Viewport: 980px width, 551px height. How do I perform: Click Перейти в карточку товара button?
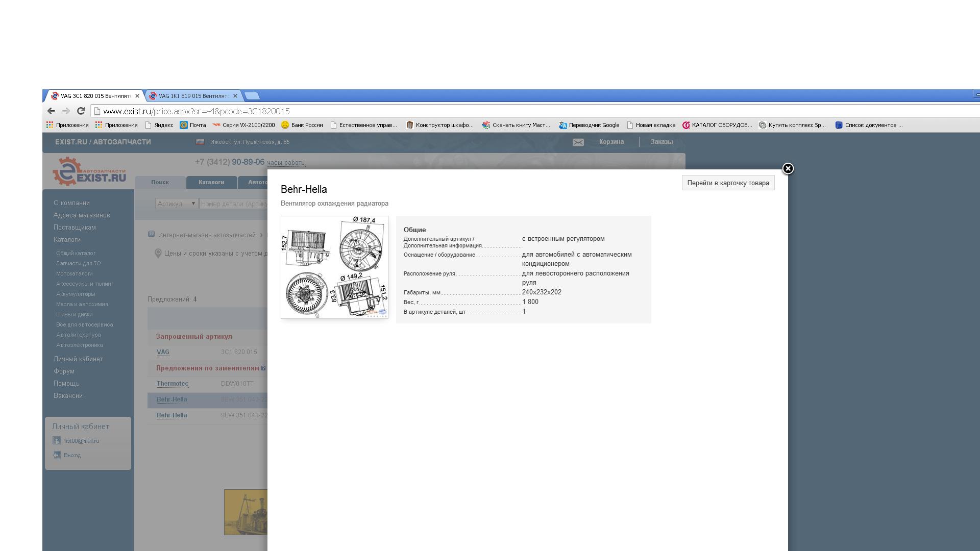pos(728,183)
